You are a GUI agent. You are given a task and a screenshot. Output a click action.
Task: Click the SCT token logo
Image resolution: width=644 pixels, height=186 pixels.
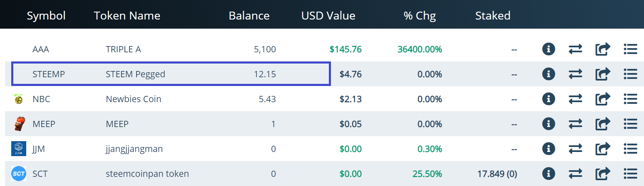click(x=19, y=174)
